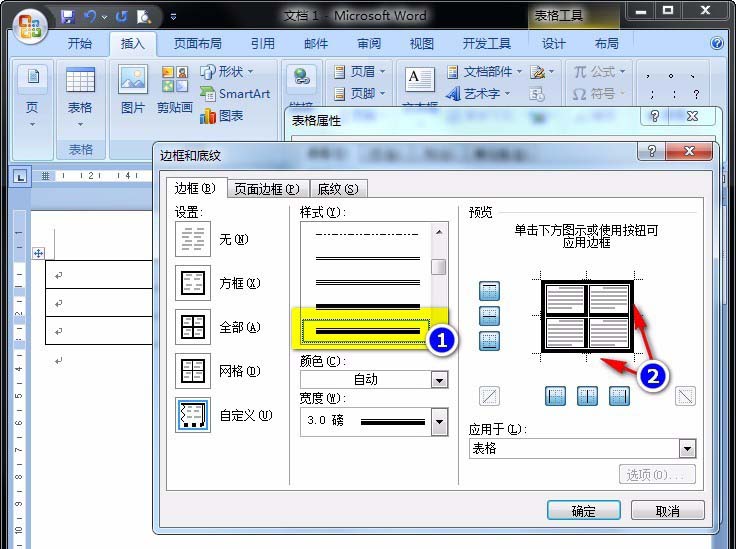Viewport: 736px width, 549px height.
Task: Select the 无 (None) border setting icon
Action: click(x=192, y=240)
